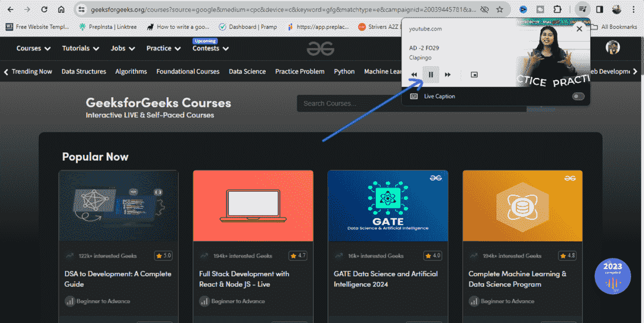Image resolution: width=644 pixels, height=323 pixels.
Task: Open the browser side panel icon
Action: [600, 9]
